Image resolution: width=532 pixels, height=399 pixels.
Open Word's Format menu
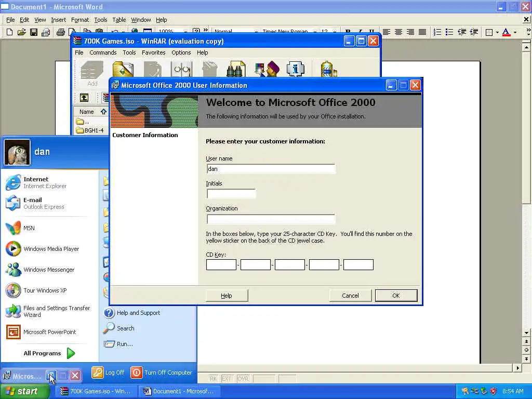pos(79,20)
